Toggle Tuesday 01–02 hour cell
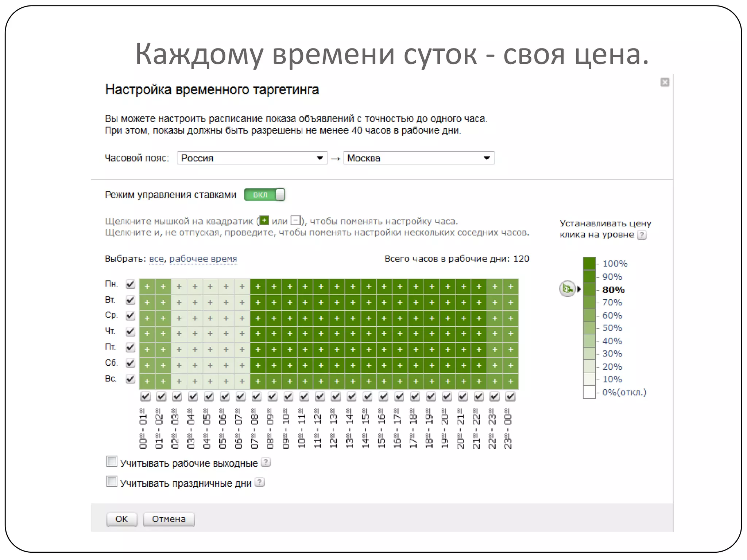Screen dimensions: 747x560 pyautogui.click(x=163, y=302)
